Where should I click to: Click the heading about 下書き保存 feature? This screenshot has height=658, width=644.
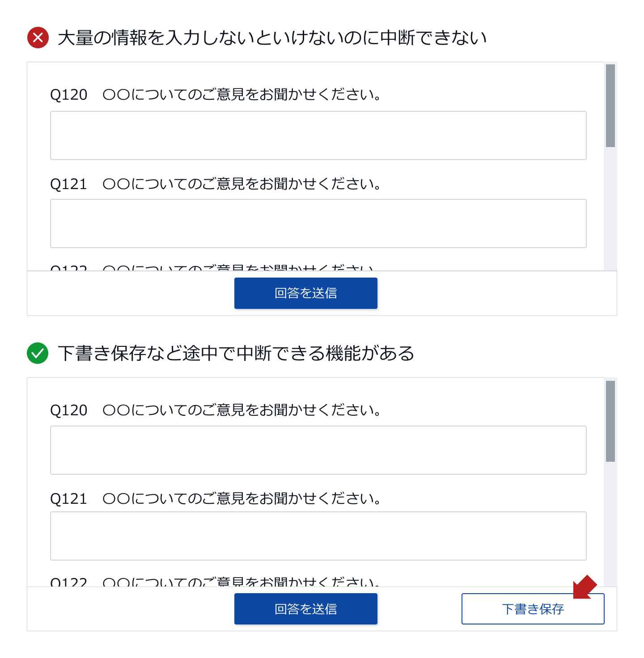238,353
